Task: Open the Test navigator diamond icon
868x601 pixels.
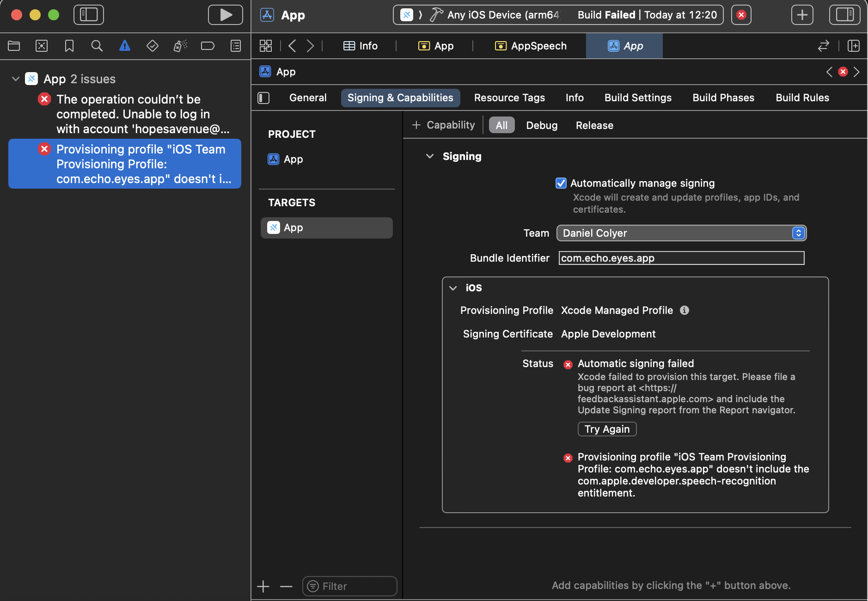Action: (153, 46)
